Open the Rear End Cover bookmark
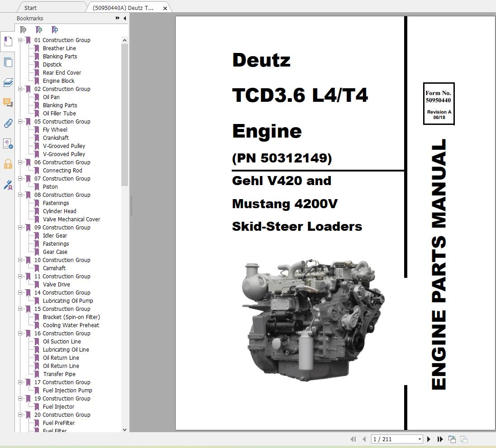This screenshot has height=448, width=496. (x=62, y=73)
